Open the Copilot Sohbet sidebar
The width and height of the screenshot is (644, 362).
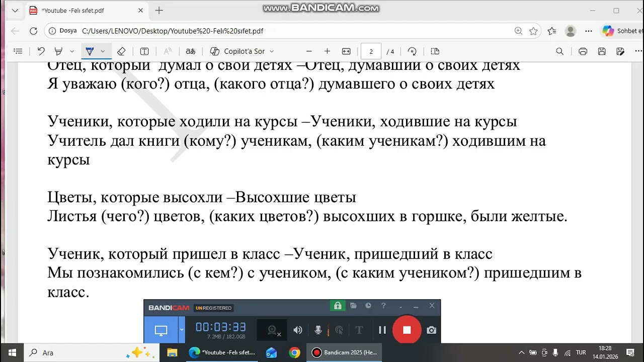pos(622,31)
